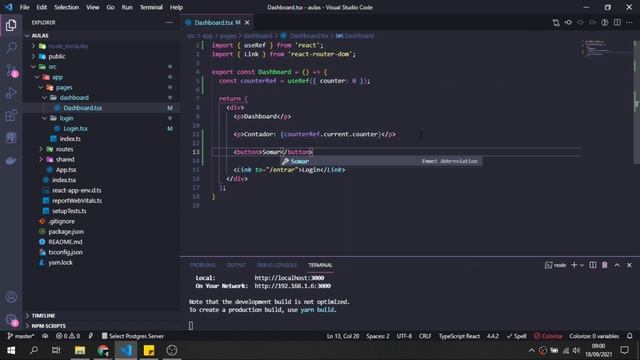Click Ln 13, Col 20 cursor position

click(343, 336)
